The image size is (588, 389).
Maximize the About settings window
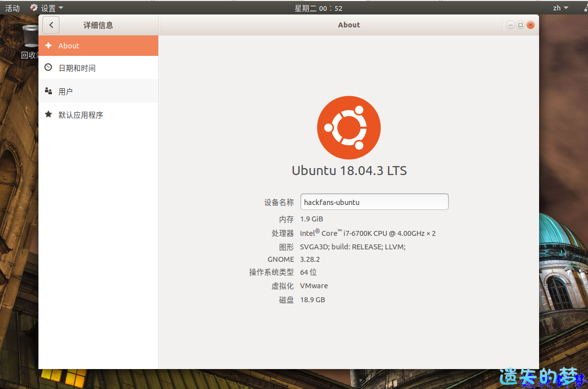point(520,25)
